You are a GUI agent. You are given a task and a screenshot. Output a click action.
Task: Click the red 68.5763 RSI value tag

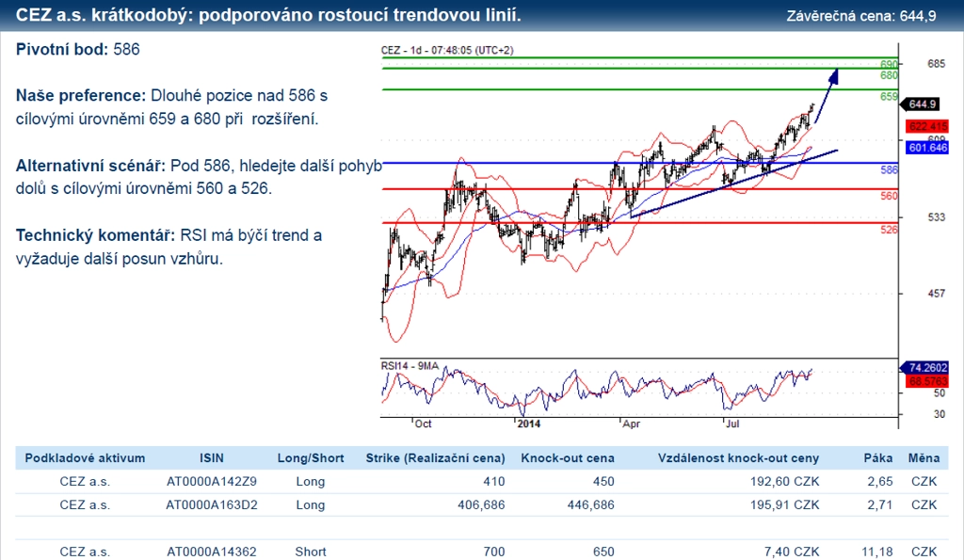(927, 381)
